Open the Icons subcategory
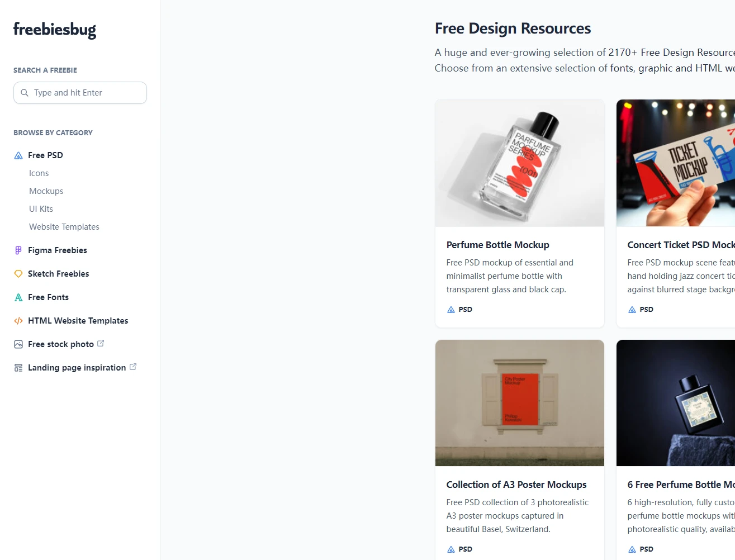The image size is (735, 560). pos(39,173)
